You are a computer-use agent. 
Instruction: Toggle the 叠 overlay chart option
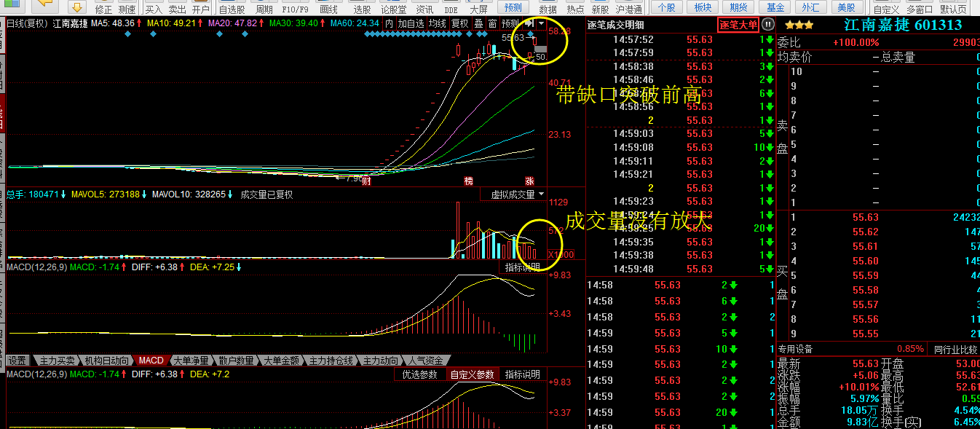(478, 23)
